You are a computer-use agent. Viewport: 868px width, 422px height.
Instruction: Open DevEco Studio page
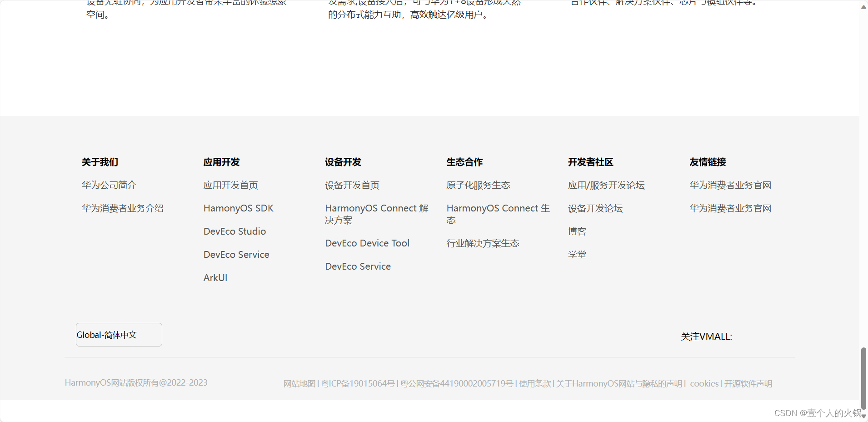[x=234, y=231]
